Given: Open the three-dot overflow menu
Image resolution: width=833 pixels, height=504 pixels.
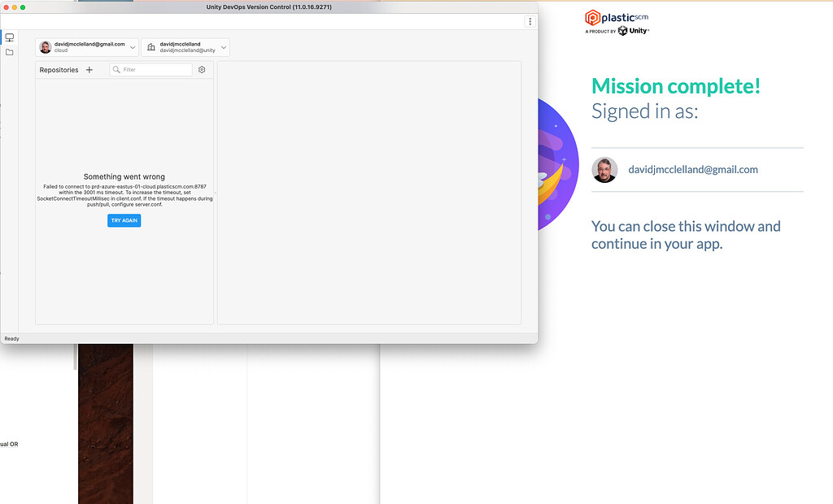Looking at the screenshot, I should [530, 20].
